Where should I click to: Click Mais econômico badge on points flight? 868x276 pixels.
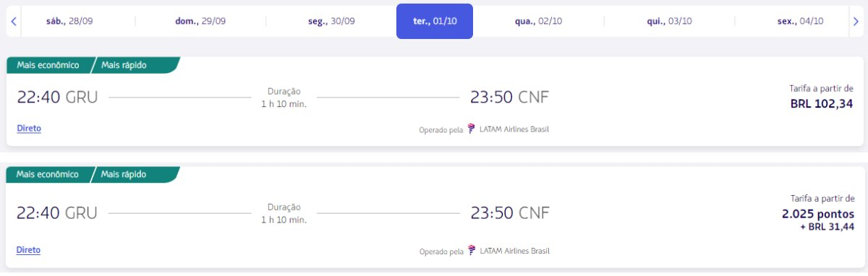[x=48, y=174]
